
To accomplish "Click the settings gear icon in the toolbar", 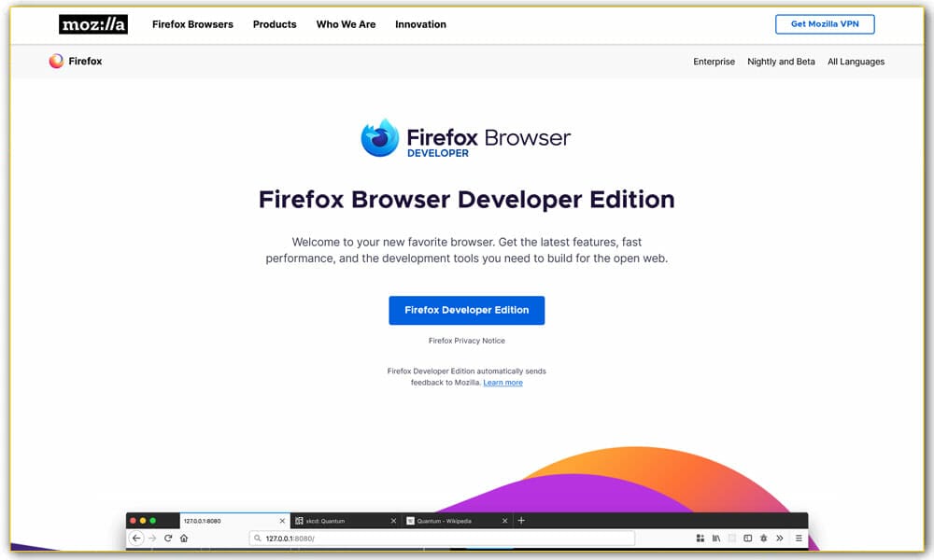I will pyautogui.click(x=764, y=538).
